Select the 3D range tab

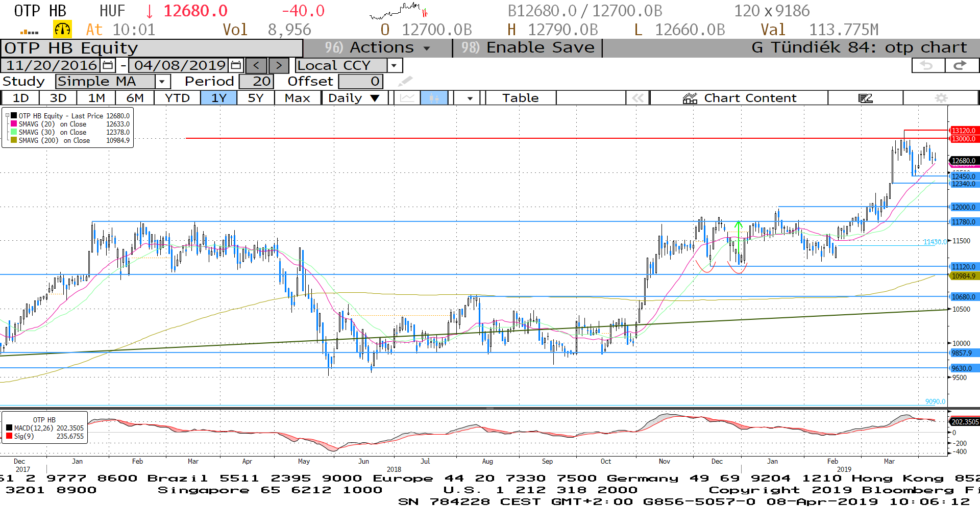click(x=58, y=98)
